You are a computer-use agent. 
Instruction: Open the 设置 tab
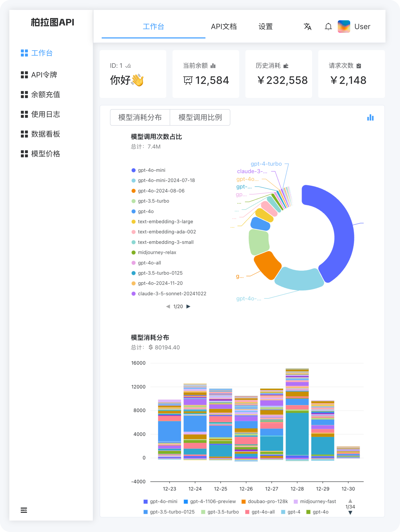(265, 27)
